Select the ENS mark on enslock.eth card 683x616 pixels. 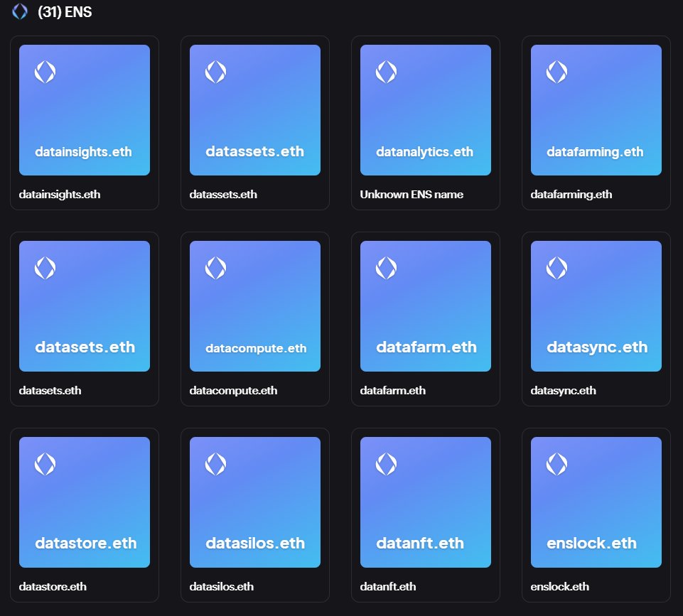[x=556, y=465]
